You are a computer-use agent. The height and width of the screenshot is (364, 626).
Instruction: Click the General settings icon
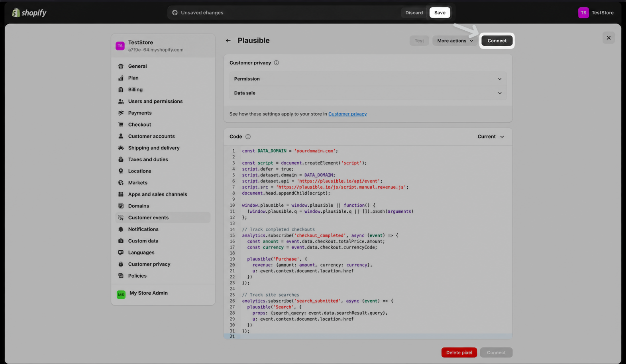point(121,66)
